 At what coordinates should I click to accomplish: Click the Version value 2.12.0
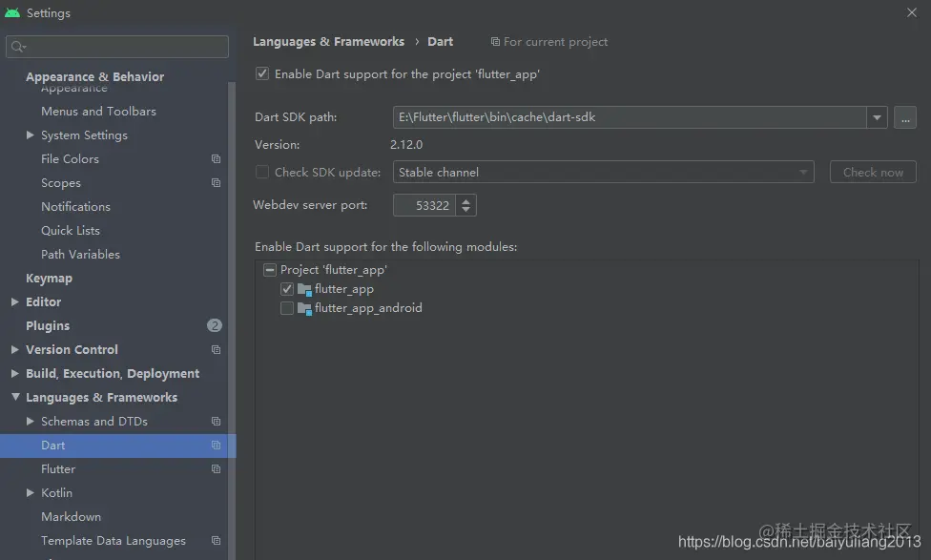click(406, 144)
